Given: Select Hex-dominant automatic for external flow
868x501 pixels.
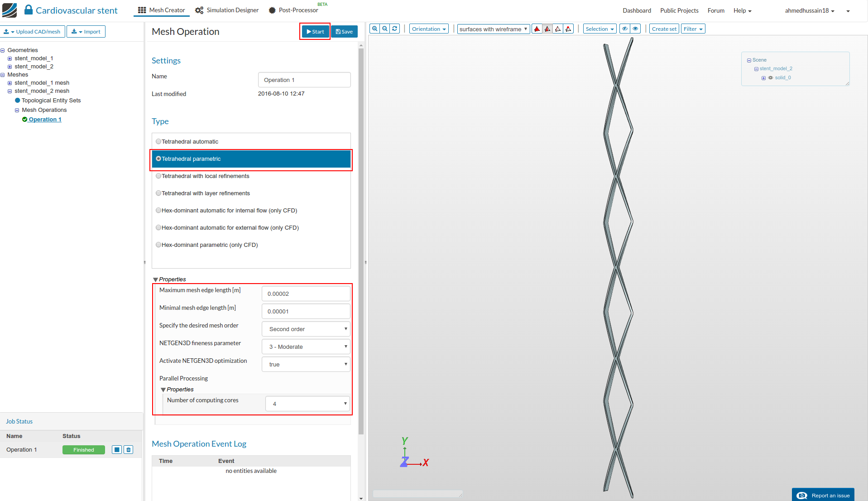Looking at the screenshot, I should click(x=251, y=228).
